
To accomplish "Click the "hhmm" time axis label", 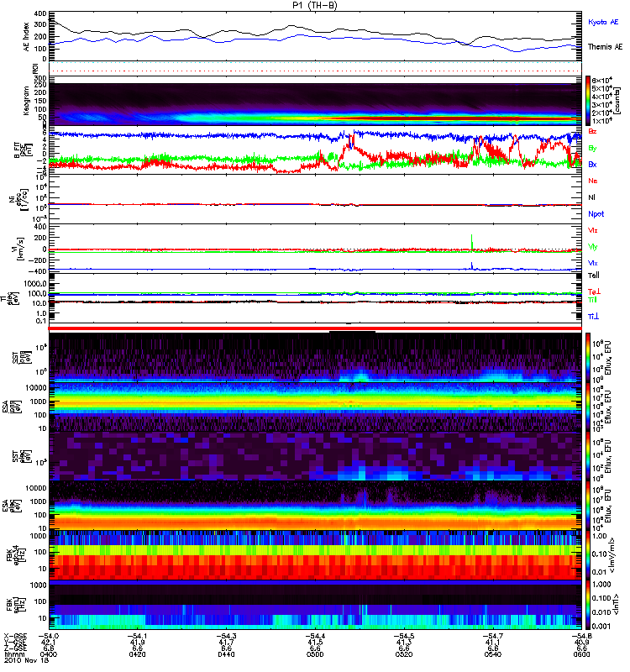I will pos(13,654).
